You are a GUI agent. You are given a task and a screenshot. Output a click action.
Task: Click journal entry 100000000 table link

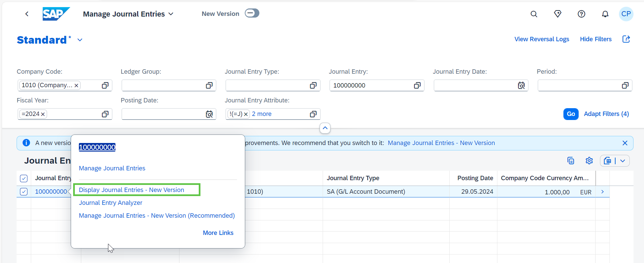51,192
